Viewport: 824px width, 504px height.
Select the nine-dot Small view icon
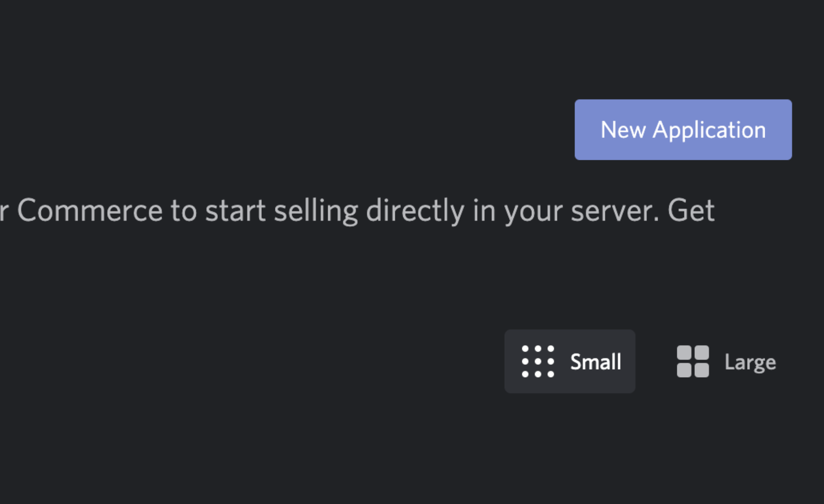point(537,361)
